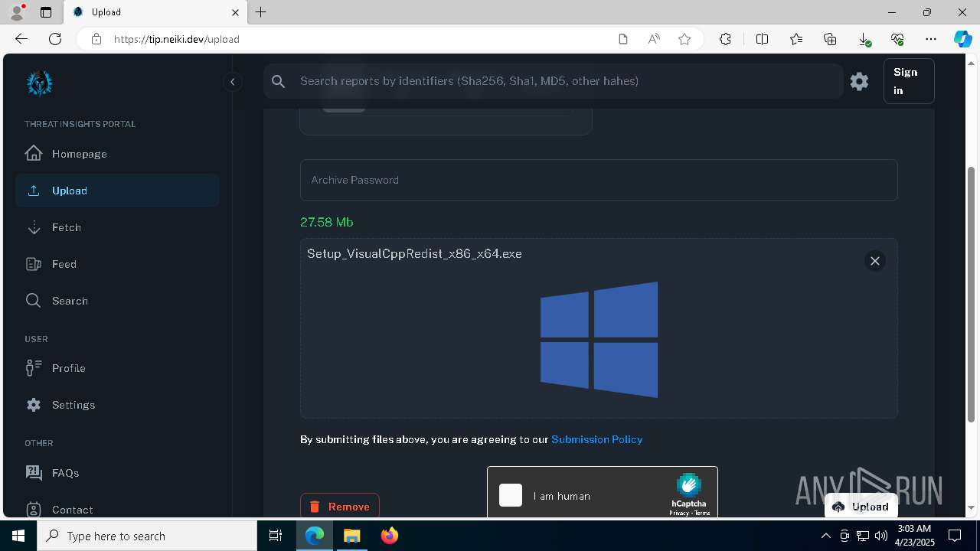View site information lock icon
This screenshot has width=980, height=551.
(x=96, y=39)
